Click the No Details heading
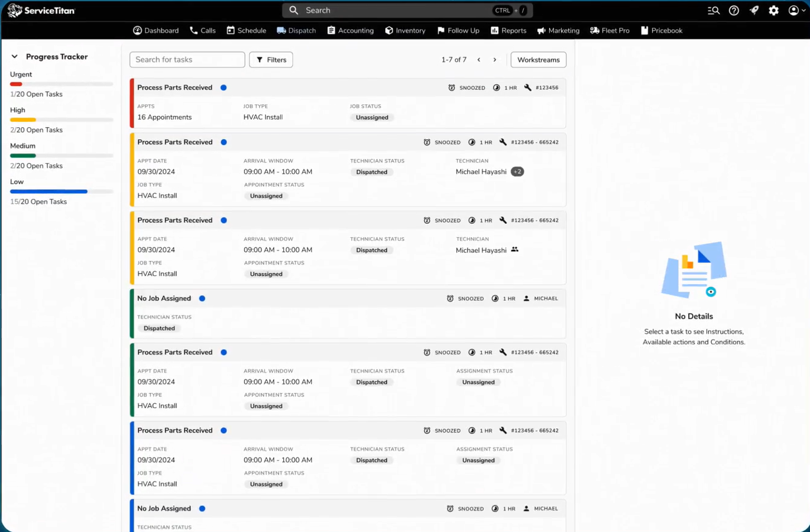810x532 pixels. (x=694, y=316)
